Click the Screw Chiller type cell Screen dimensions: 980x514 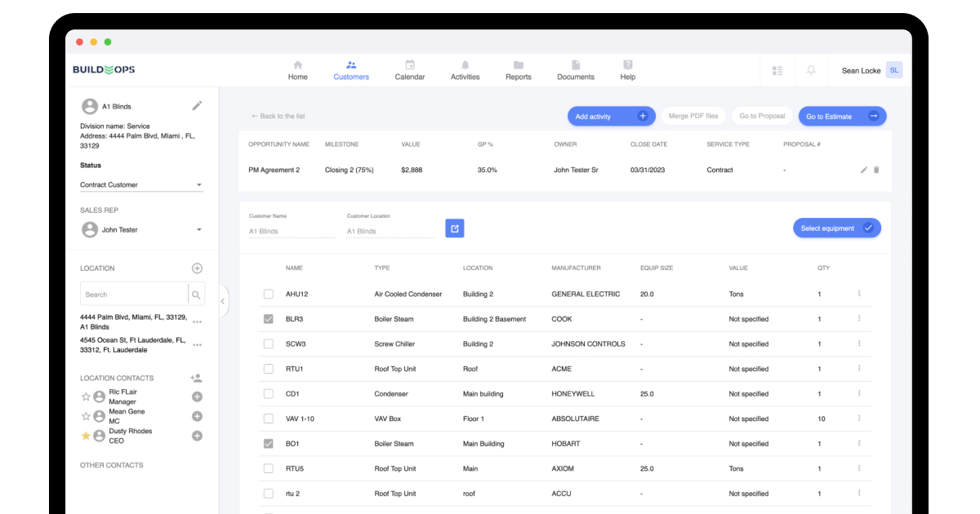(394, 343)
